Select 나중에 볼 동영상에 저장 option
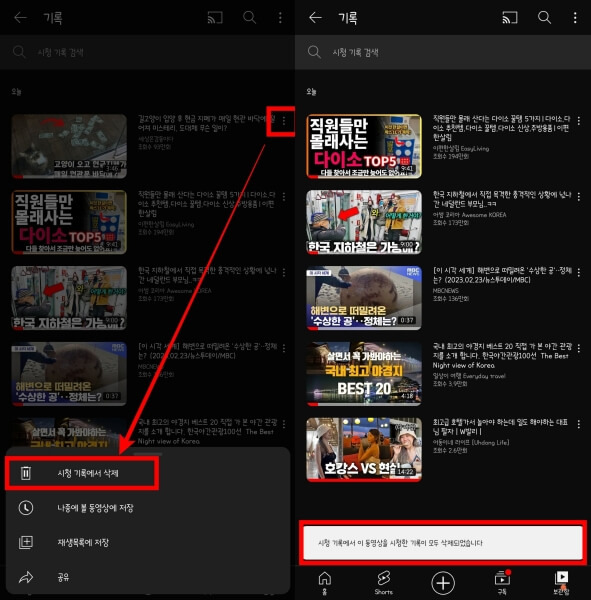The height and width of the screenshot is (600, 591). point(147,508)
